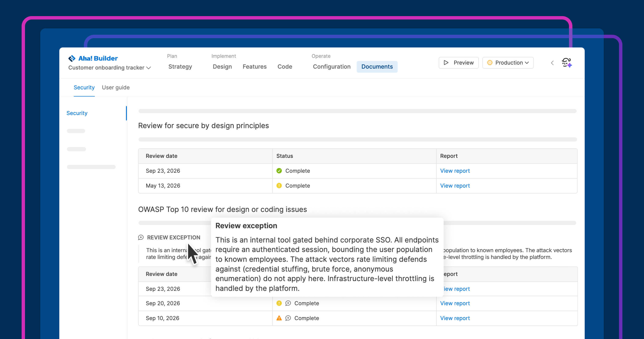
Task: Select Security in the left sidebar
Action: 77,113
